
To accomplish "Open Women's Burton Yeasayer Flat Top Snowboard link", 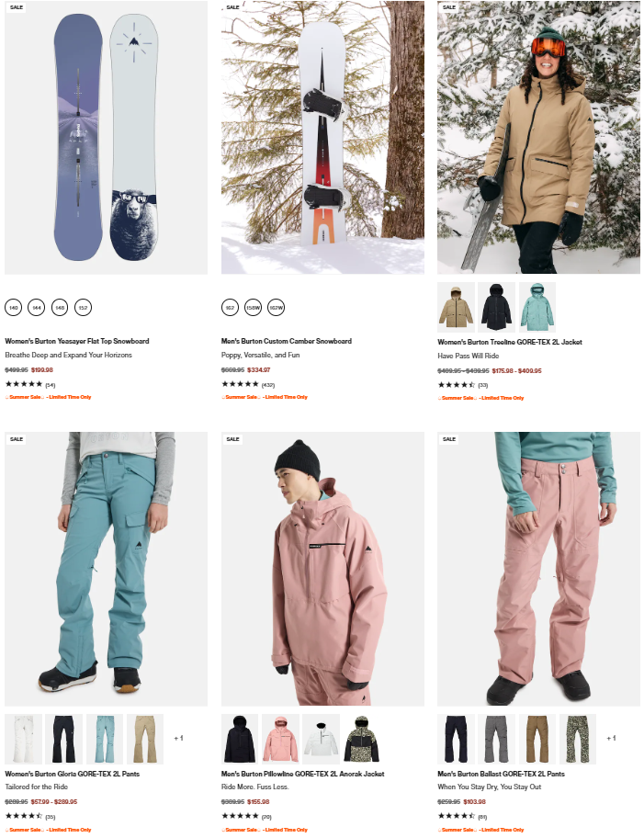I will (x=77, y=341).
